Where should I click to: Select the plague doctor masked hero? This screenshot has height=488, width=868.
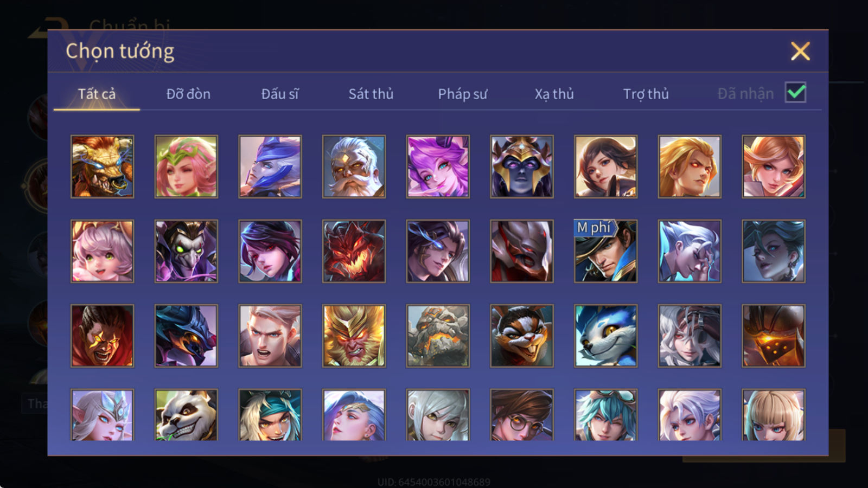click(186, 251)
